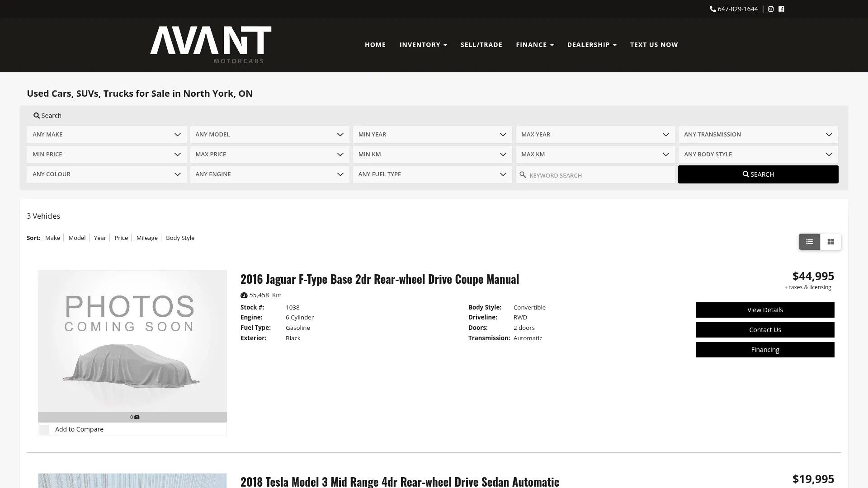Click the 'Automatic' transmission value
This screenshot has height=488, width=868.
click(528, 338)
